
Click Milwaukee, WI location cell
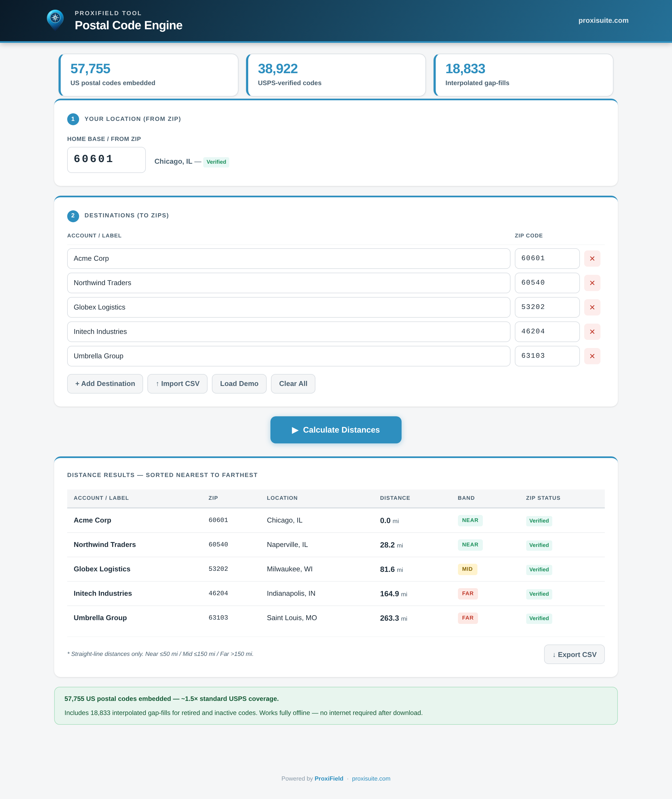pos(289,569)
